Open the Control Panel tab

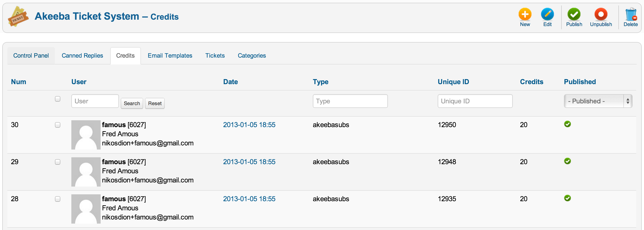tap(31, 56)
